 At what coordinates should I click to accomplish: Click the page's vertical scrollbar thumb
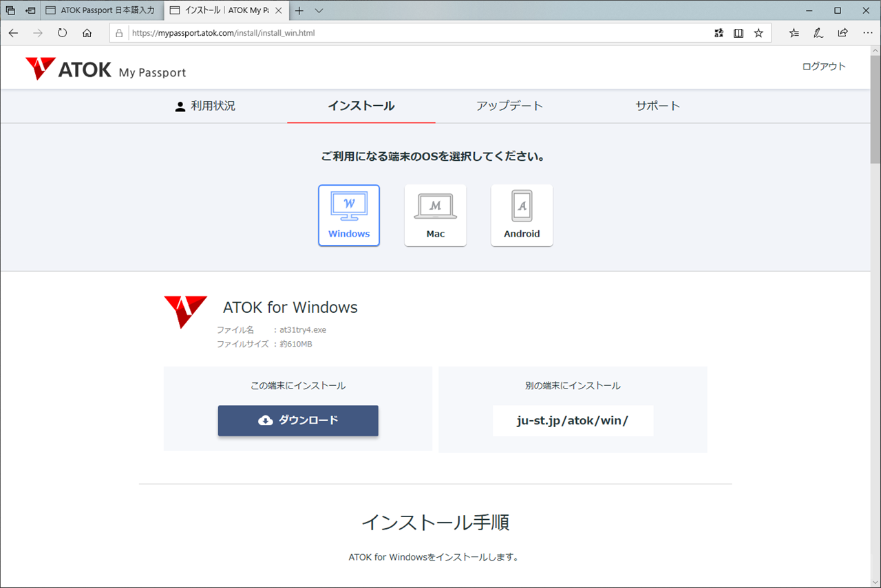(875, 110)
